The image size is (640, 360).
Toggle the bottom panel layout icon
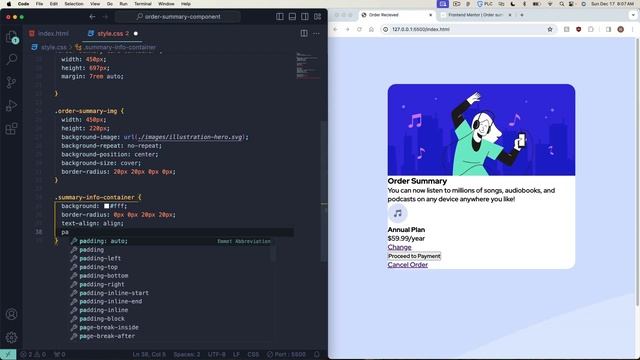click(x=292, y=17)
